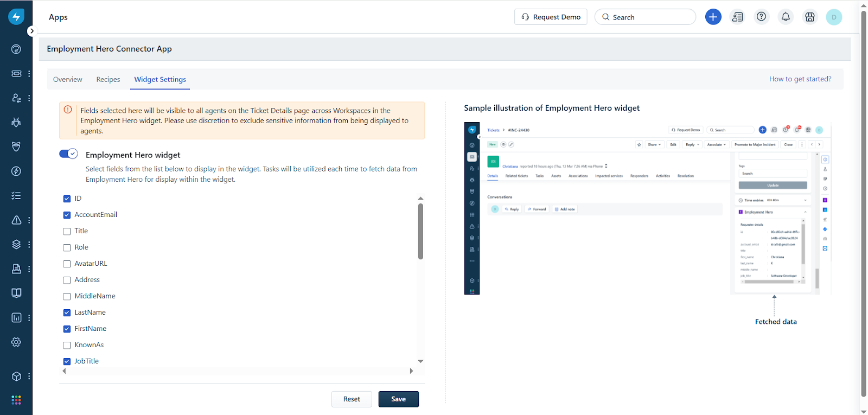The image size is (868, 415).
Task: Click the main page vertical scrollbar
Action: pos(863,203)
